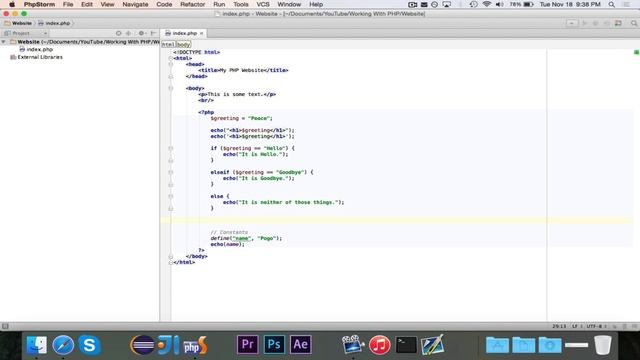
Task: Open the Refactor menu
Action: (x=193, y=4)
